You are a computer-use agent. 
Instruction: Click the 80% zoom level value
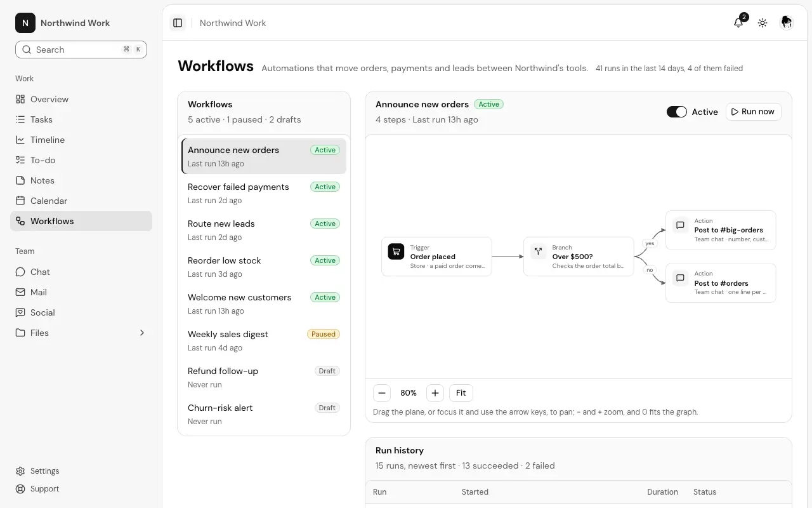[409, 393]
